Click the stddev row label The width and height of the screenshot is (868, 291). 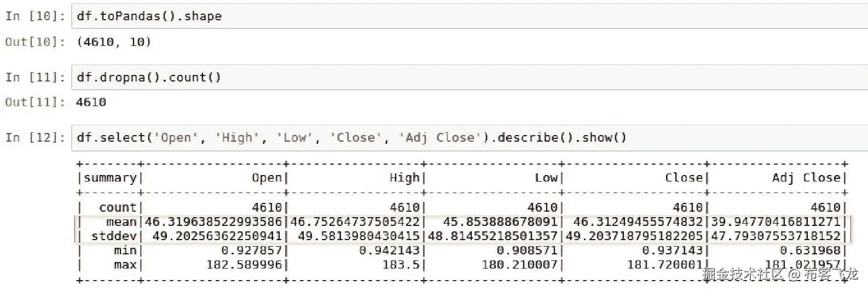pyautogui.click(x=114, y=236)
